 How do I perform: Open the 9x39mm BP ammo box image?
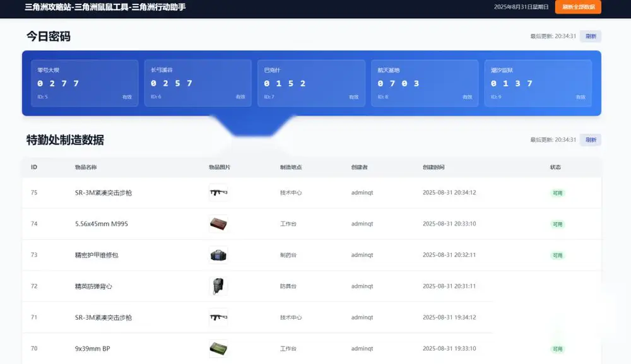coord(218,348)
